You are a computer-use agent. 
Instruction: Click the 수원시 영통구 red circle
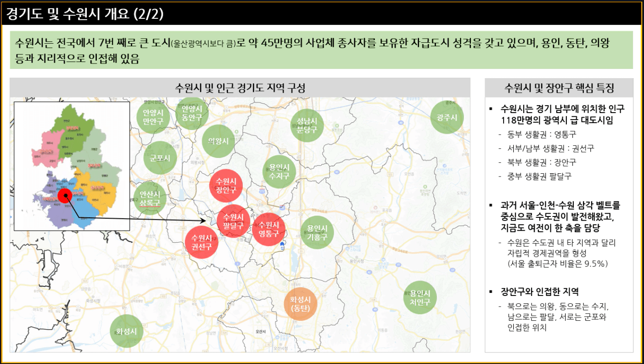point(269,229)
